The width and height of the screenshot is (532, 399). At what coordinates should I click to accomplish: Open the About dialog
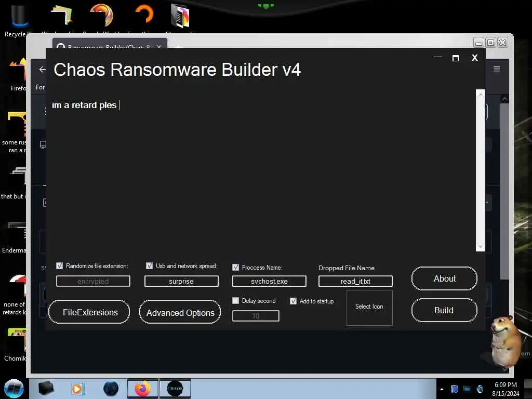[444, 278]
